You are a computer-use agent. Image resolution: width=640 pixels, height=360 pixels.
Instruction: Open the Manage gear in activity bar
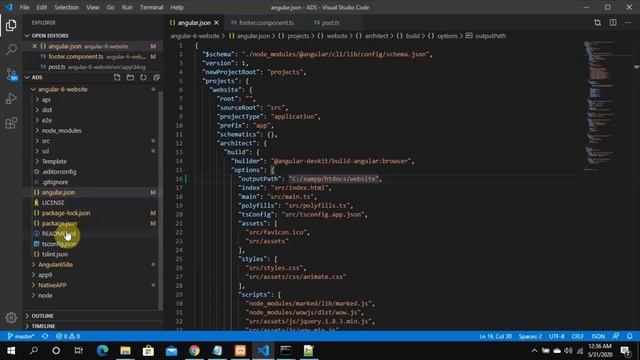point(11,317)
